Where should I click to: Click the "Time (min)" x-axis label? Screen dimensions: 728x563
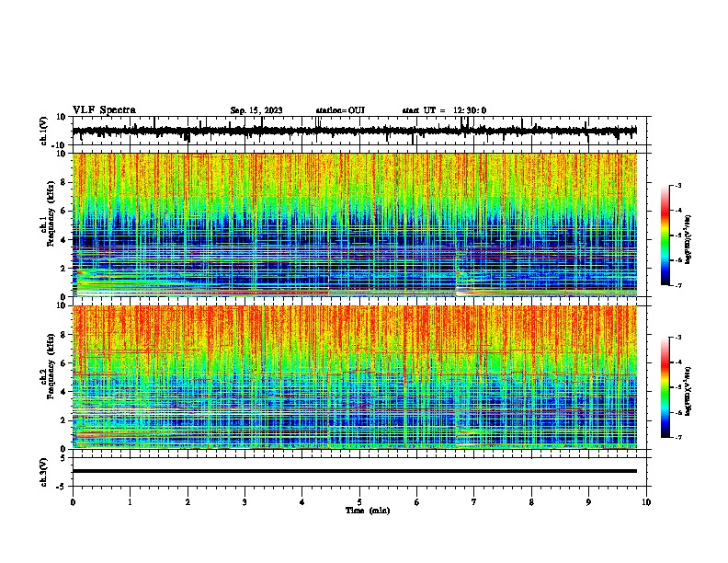coord(368,511)
